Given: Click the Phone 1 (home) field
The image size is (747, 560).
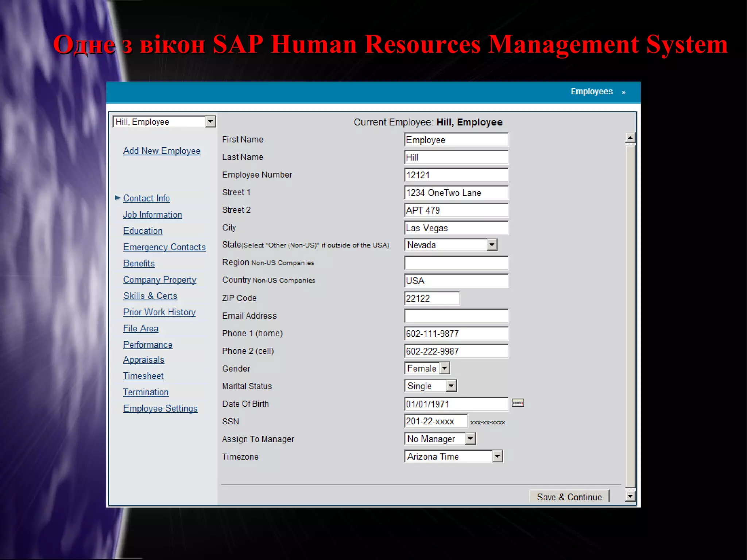Looking at the screenshot, I should click(x=456, y=333).
